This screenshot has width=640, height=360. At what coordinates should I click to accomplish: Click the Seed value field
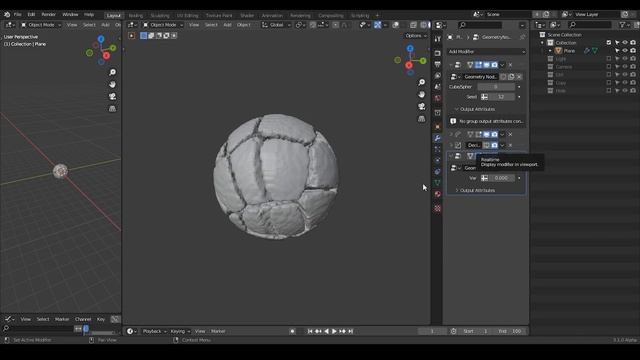[x=501, y=97]
